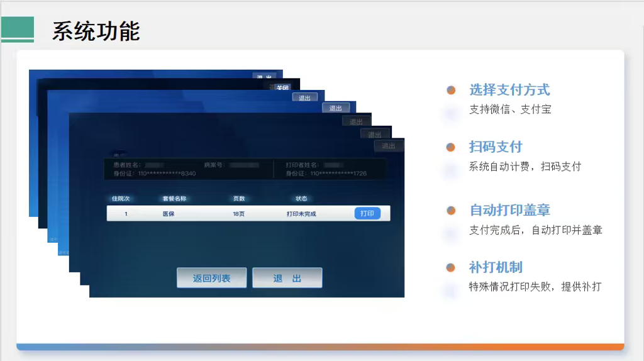Click the orange bullet beside 补打机制
The image size is (644, 361).
pyautogui.click(x=451, y=267)
